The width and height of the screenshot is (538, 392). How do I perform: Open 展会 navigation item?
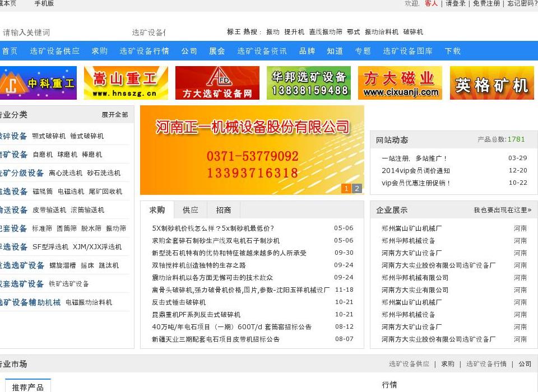click(x=217, y=51)
